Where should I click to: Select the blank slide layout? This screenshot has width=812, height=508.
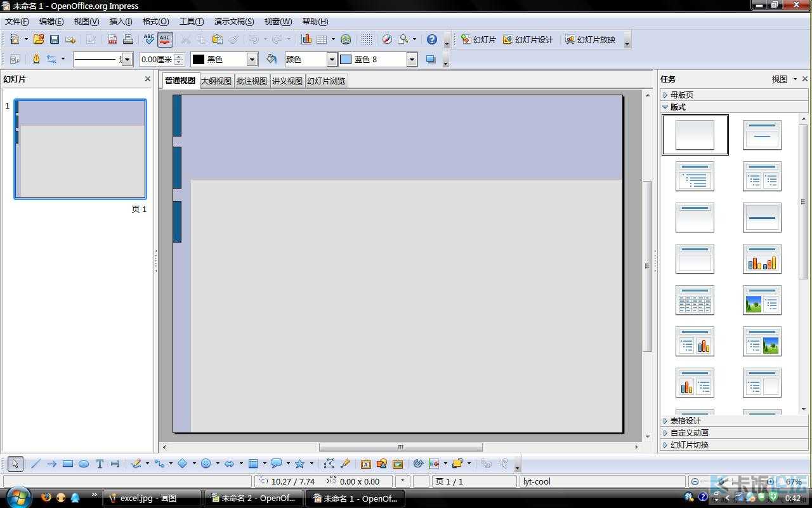(695, 135)
